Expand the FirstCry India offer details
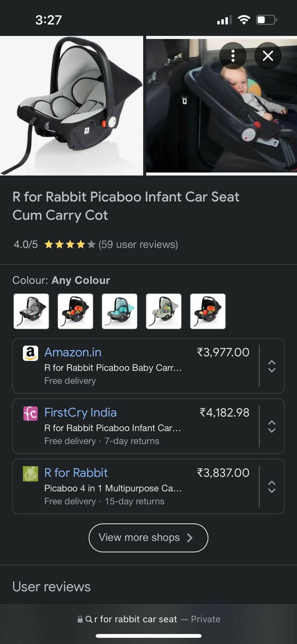This screenshot has height=644, width=297. click(x=272, y=426)
